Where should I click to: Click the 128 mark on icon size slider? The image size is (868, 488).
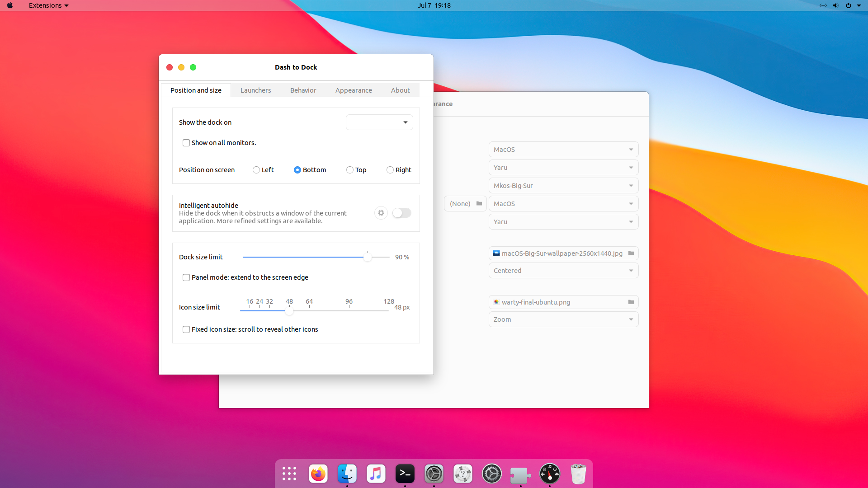(389, 301)
